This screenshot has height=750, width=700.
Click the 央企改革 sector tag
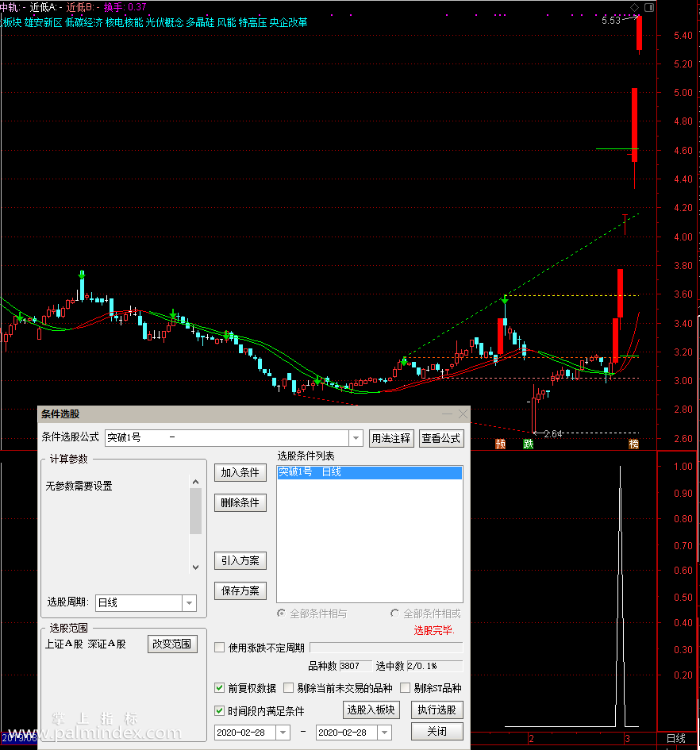click(x=289, y=22)
